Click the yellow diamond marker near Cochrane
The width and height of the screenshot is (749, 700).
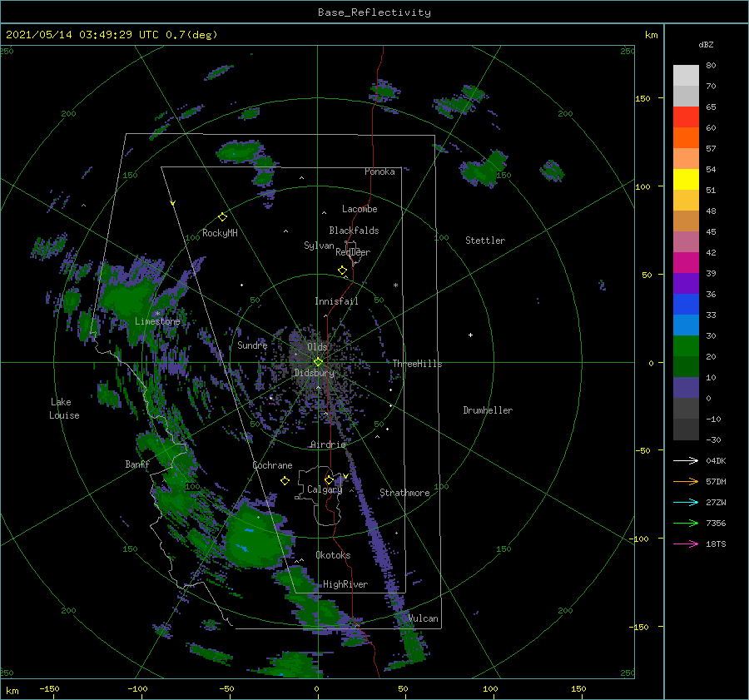(285, 481)
